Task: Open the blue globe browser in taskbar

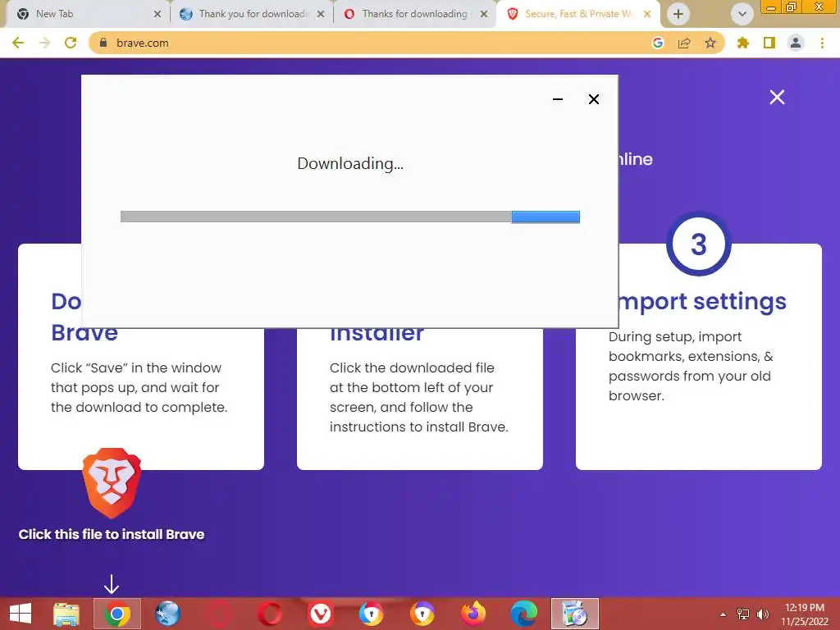Action: 167,614
